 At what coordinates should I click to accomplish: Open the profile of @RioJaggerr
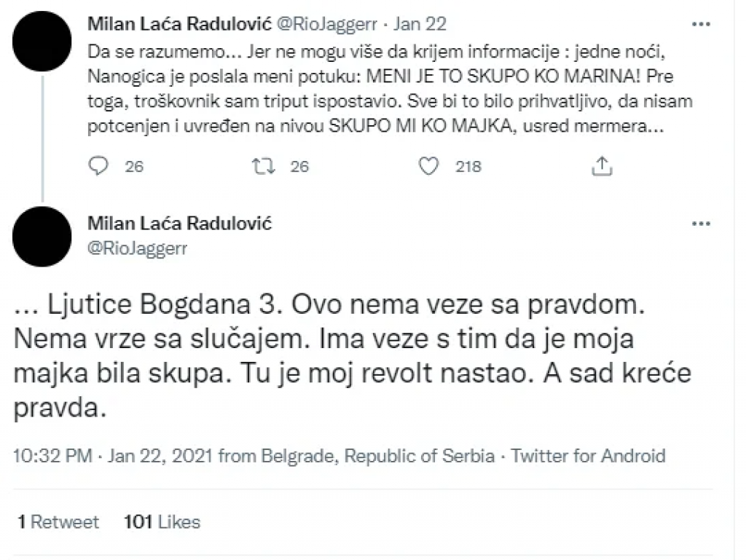tap(138, 248)
